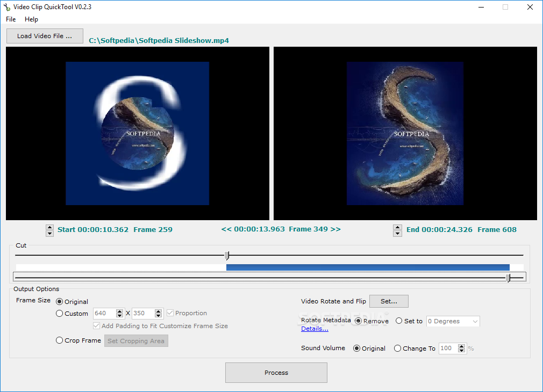Open the 0 Degrees dropdown
The image size is (543, 392).
tap(453, 322)
